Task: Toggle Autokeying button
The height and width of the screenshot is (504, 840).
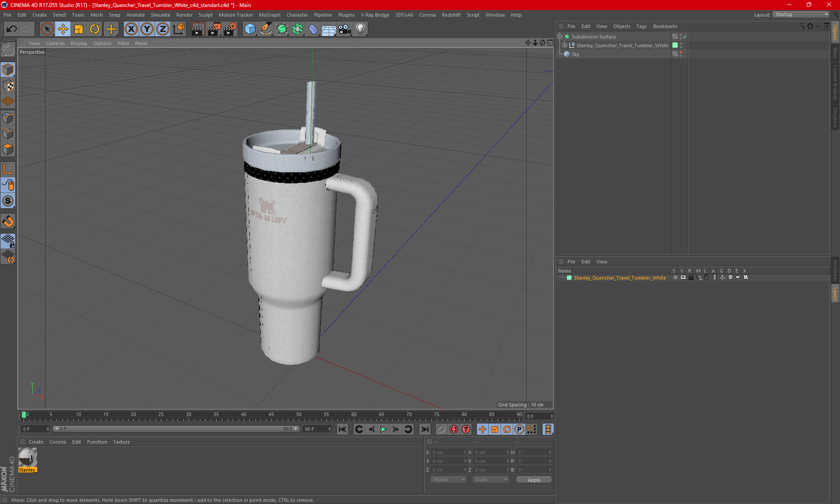Action: point(454,430)
